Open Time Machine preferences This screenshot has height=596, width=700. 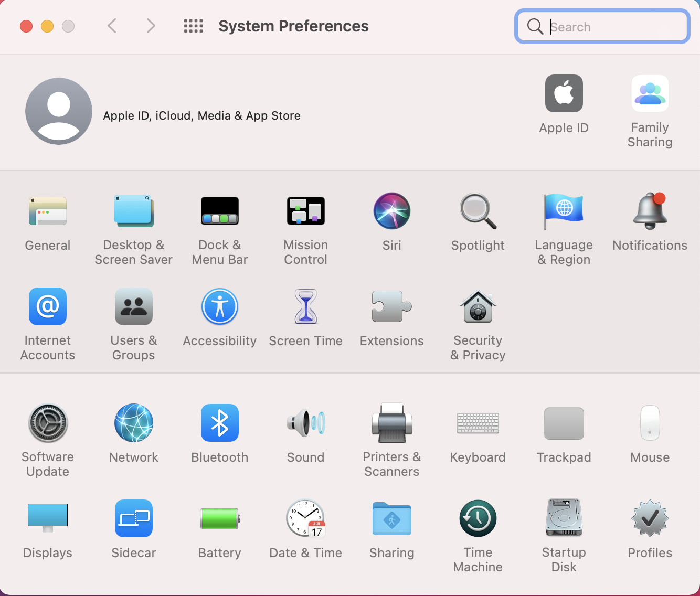(478, 518)
